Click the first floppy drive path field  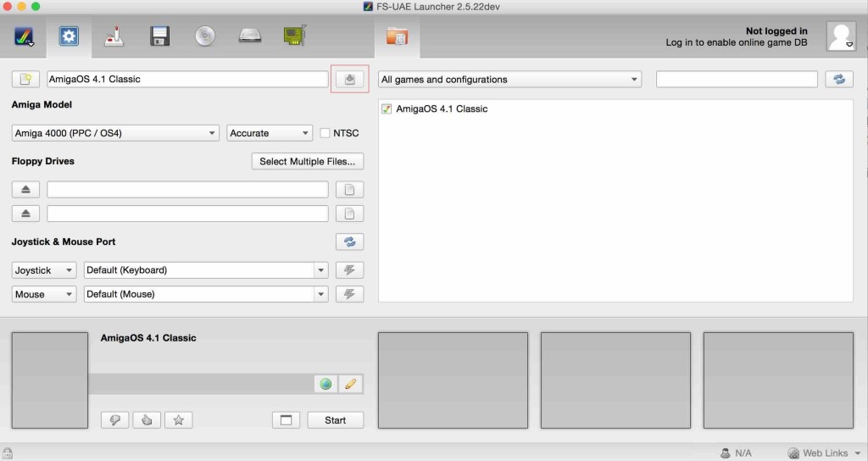coord(187,189)
